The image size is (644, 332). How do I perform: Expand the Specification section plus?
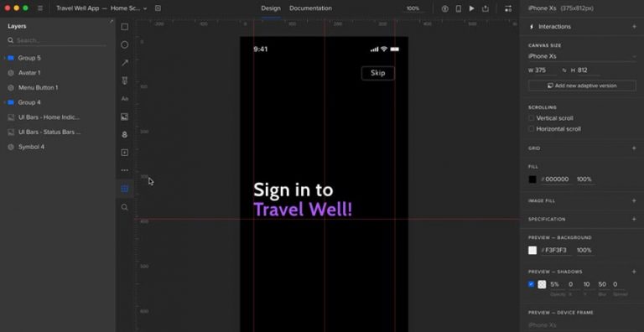click(x=634, y=219)
